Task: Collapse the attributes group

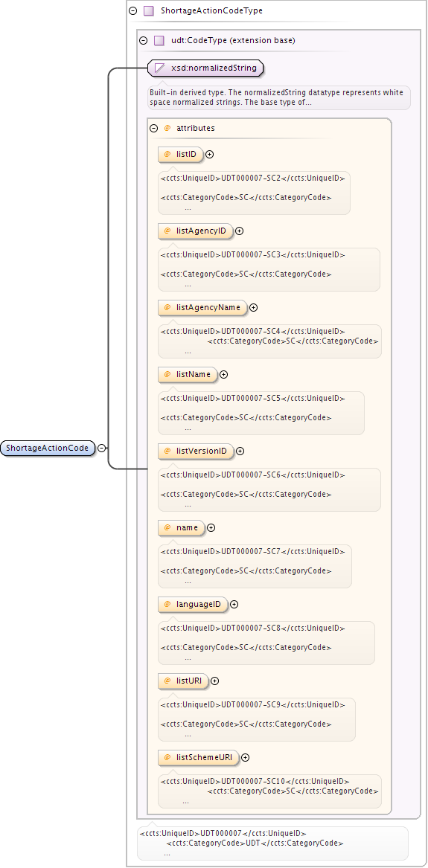Action: pyautogui.click(x=154, y=128)
